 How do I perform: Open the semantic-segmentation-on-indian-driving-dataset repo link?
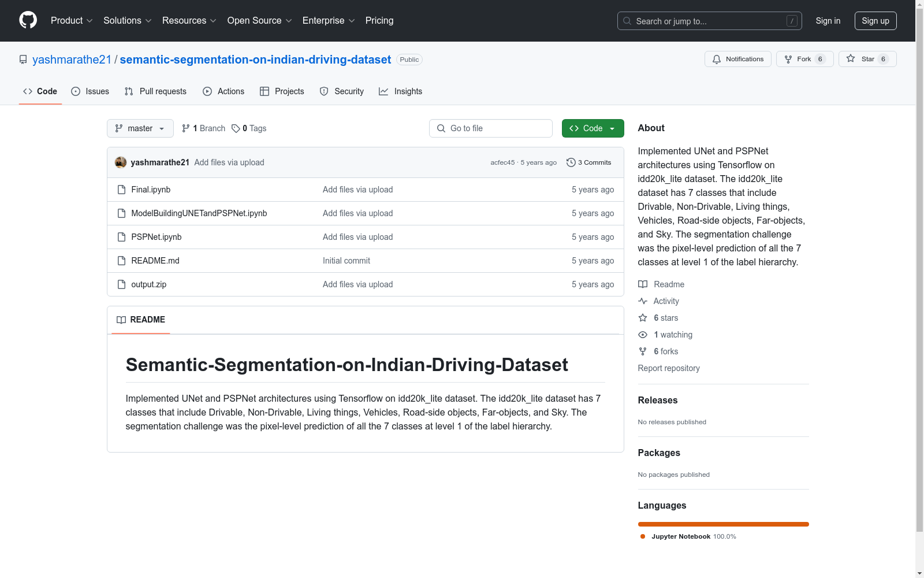coord(255,60)
